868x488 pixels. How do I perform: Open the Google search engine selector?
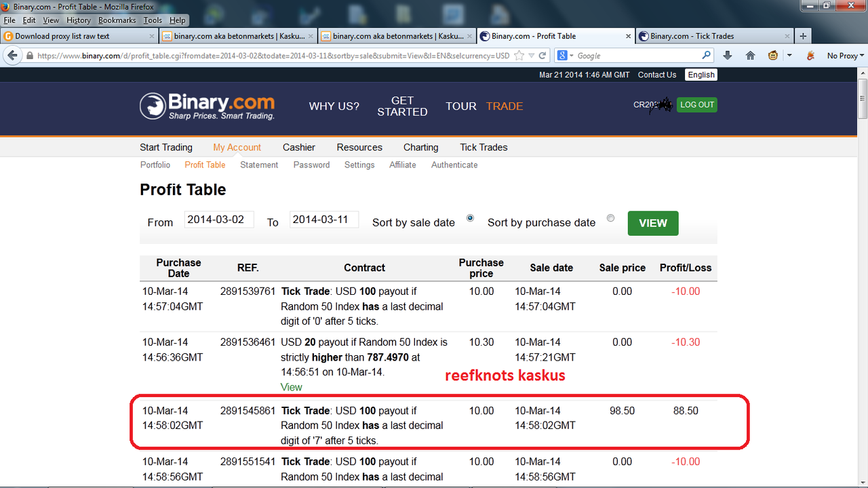tap(566, 56)
